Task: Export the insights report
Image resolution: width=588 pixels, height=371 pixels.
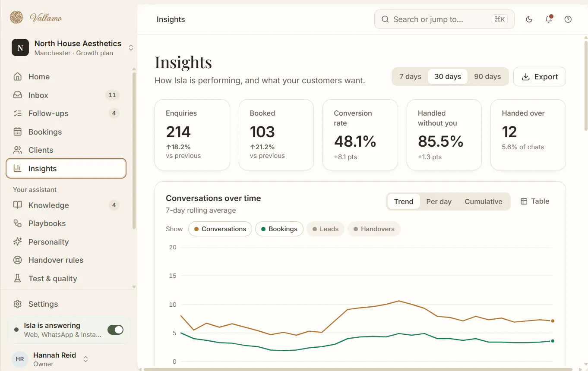Action: point(540,77)
